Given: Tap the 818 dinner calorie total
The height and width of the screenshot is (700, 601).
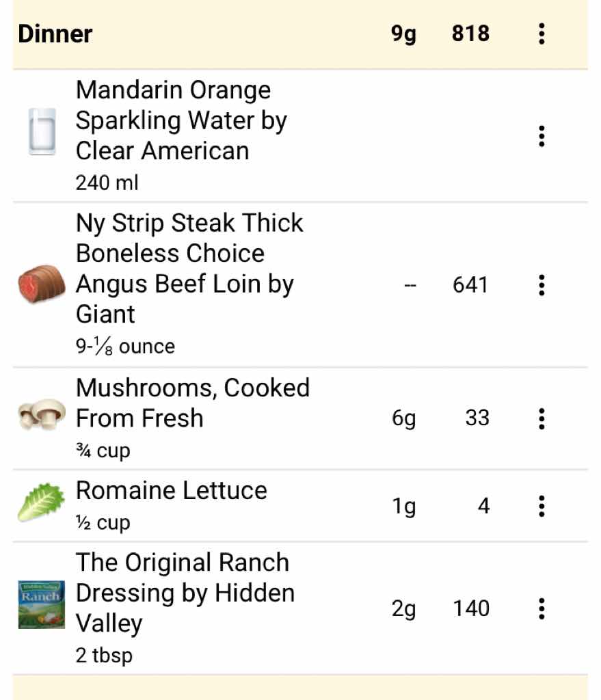Looking at the screenshot, I should click(470, 33).
